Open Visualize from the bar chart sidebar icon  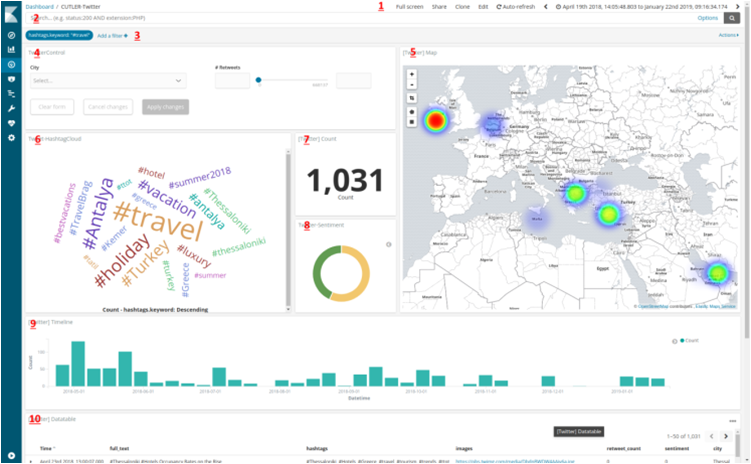point(10,49)
